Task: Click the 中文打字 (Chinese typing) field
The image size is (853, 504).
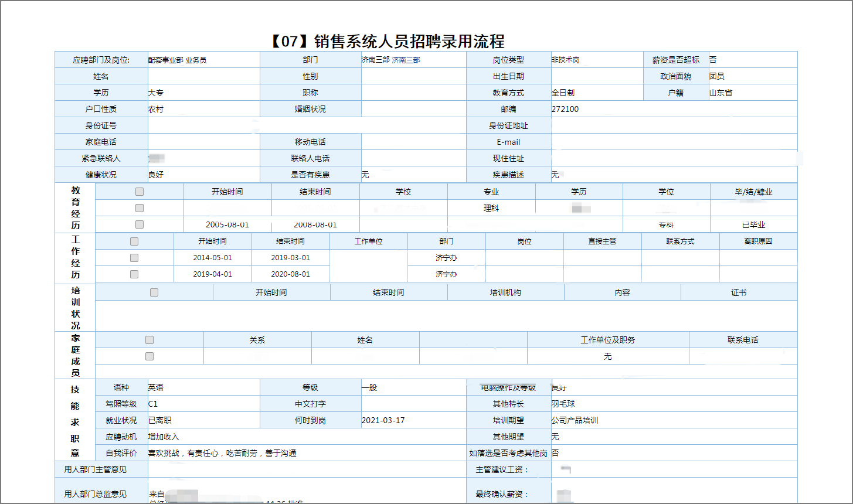Action: [x=413, y=403]
